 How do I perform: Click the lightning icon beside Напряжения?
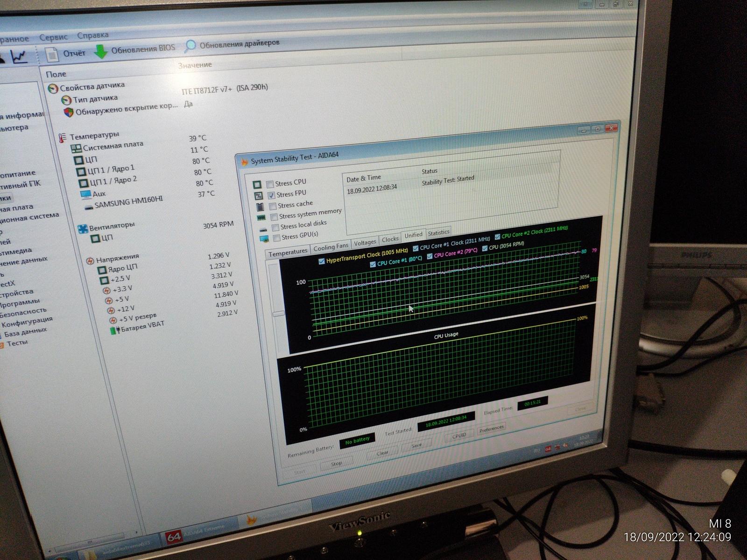(91, 261)
